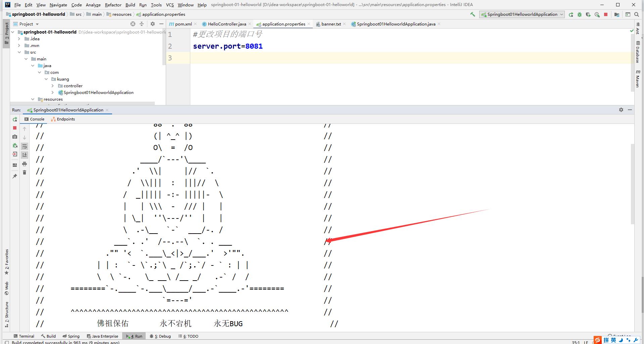Open Project Structure icon
The image size is (644, 344).
(617, 14)
